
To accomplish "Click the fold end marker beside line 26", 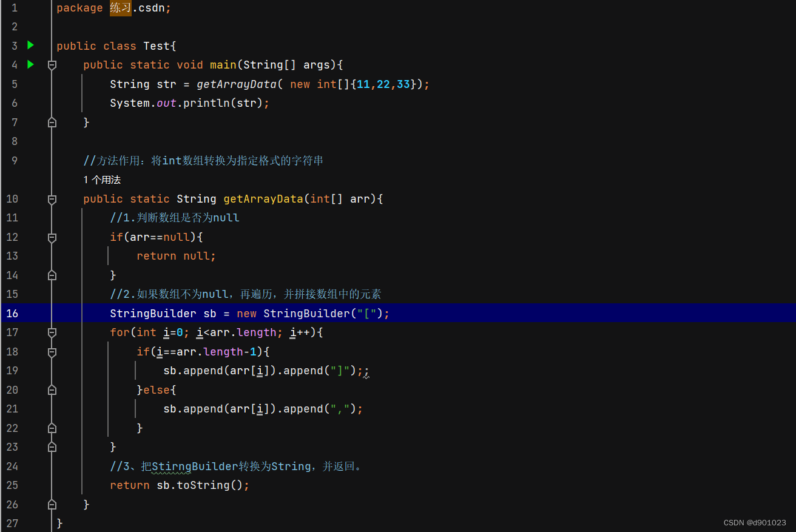I will [x=52, y=504].
